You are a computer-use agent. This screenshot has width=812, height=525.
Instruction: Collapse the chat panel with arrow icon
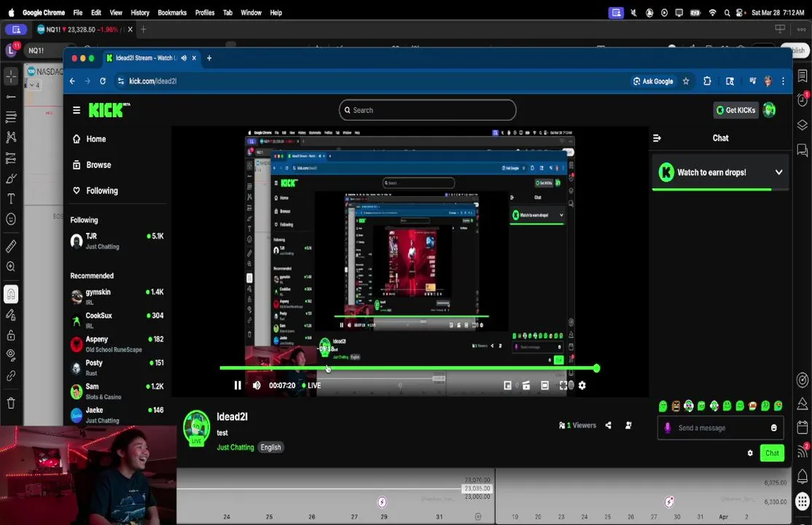click(x=657, y=138)
